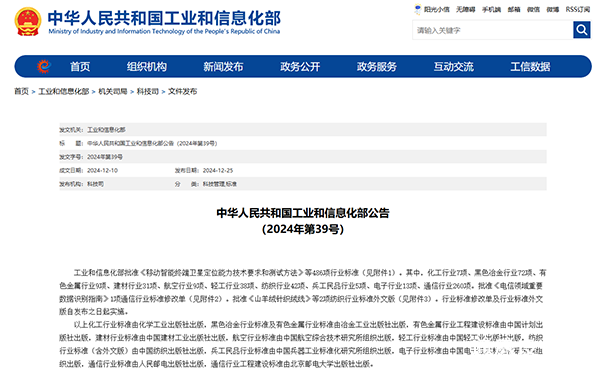Open the 互动交流 navigation menu
The width and height of the screenshot is (600, 371).
[453, 67]
